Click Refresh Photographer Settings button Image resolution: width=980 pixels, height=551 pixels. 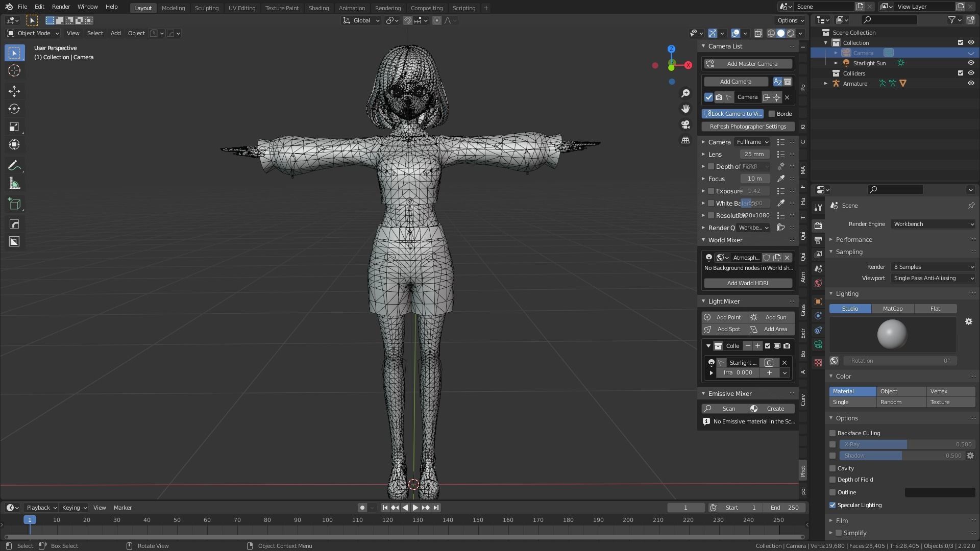(748, 127)
